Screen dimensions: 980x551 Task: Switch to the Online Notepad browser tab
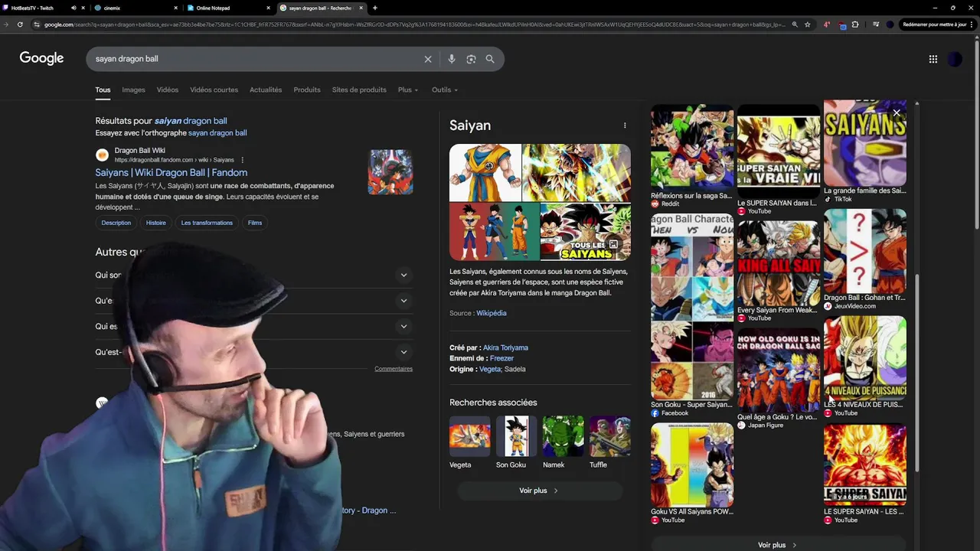click(230, 8)
